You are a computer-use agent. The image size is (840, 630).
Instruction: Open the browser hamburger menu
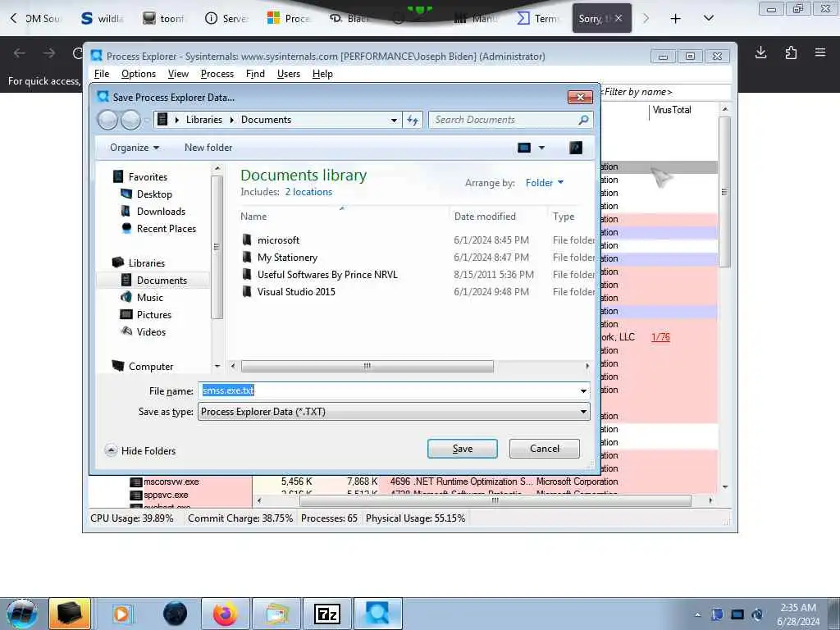click(820, 52)
